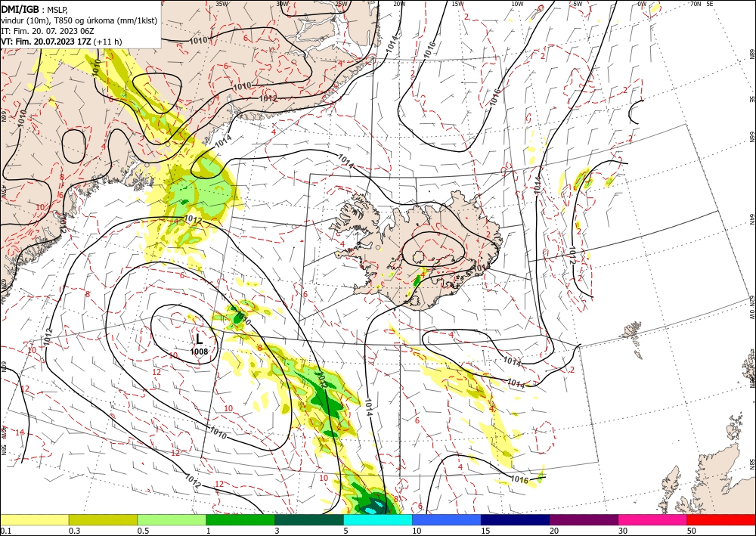Click the navy 15–20 legend swatch

[515, 519]
